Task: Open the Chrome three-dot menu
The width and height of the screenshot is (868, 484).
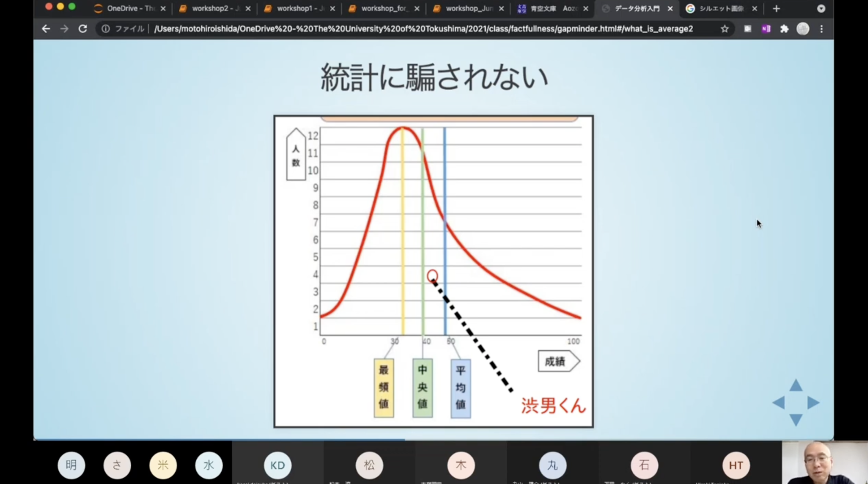Action: click(x=821, y=29)
